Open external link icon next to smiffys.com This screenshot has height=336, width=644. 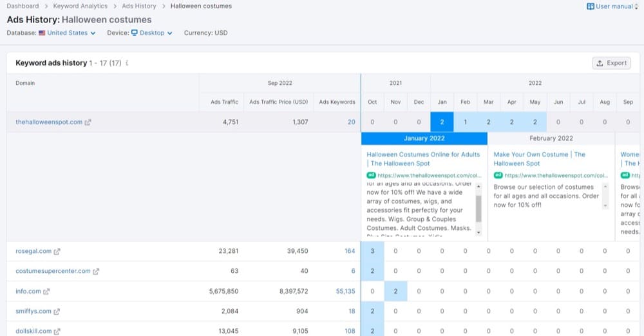coord(57,312)
